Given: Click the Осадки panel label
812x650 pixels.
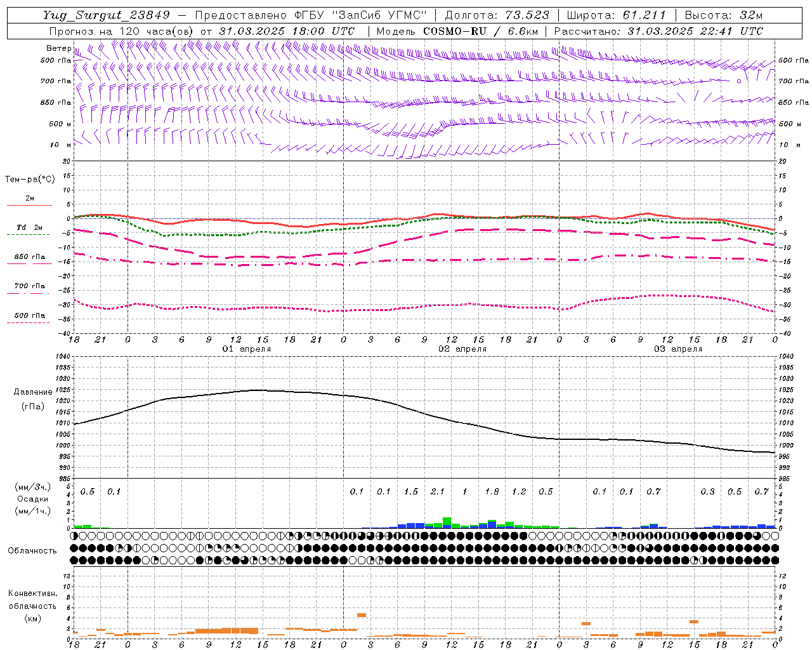Looking at the screenshot, I should pyautogui.click(x=33, y=499).
